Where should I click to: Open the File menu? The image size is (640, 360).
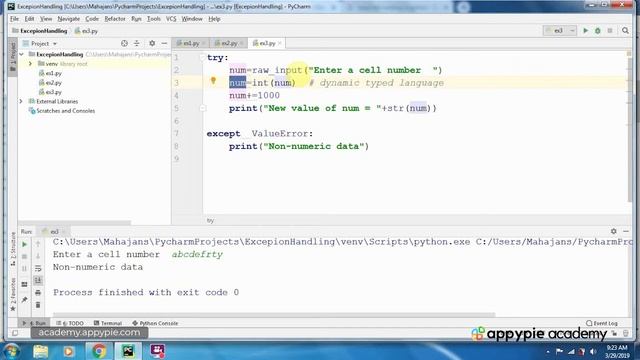[x=14, y=19]
